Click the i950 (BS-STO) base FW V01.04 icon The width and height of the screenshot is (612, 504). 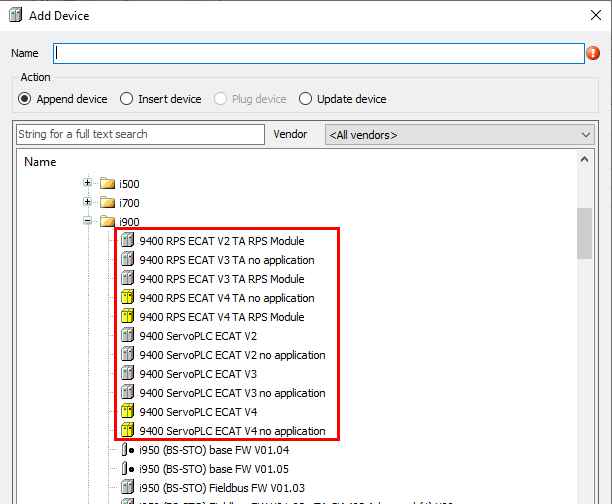[127, 450]
